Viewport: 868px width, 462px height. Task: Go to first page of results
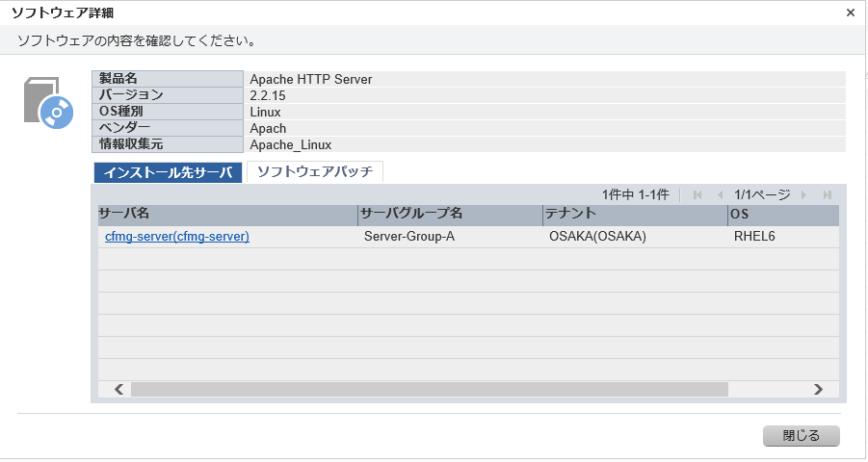[697, 194]
